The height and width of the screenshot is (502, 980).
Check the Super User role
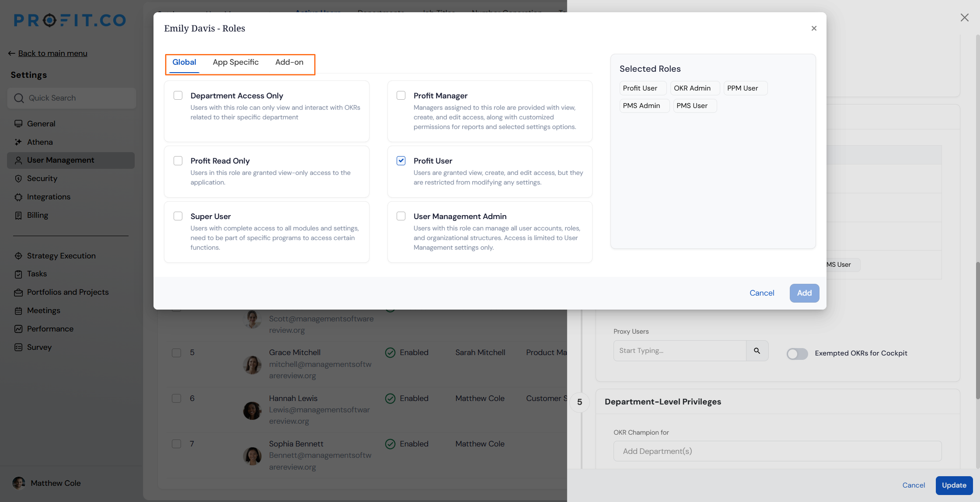[178, 216]
